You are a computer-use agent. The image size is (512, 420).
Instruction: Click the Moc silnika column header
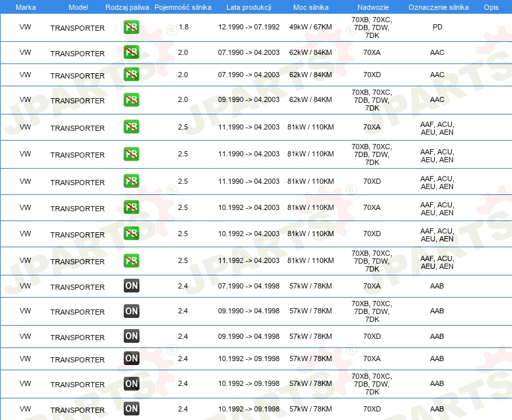[x=311, y=7]
